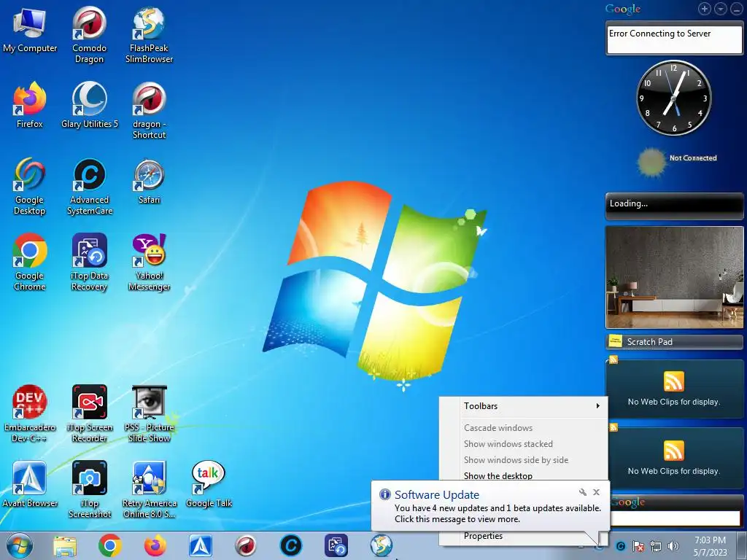Click Show windows stacked menu entry

click(523, 444)
